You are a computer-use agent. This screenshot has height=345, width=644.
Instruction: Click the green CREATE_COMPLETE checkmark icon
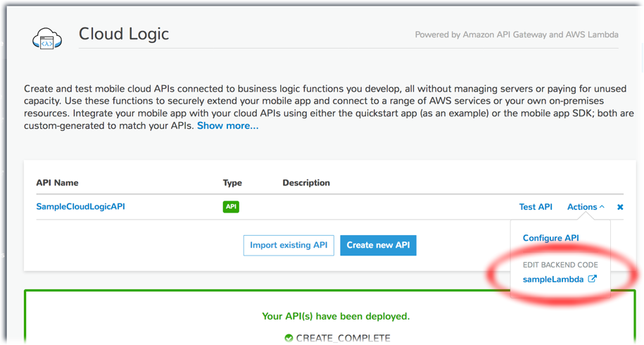(x=289, y=339)
